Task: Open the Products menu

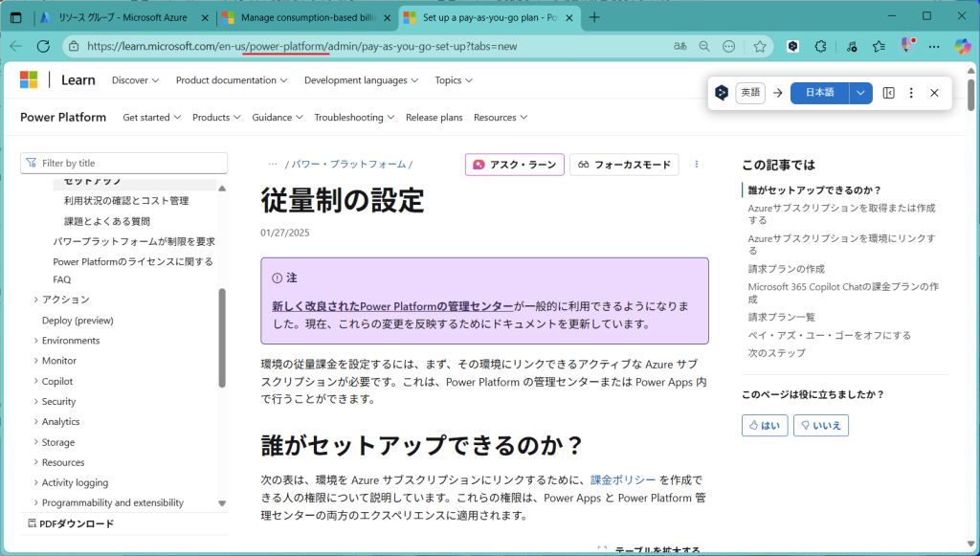Action: 216,118
